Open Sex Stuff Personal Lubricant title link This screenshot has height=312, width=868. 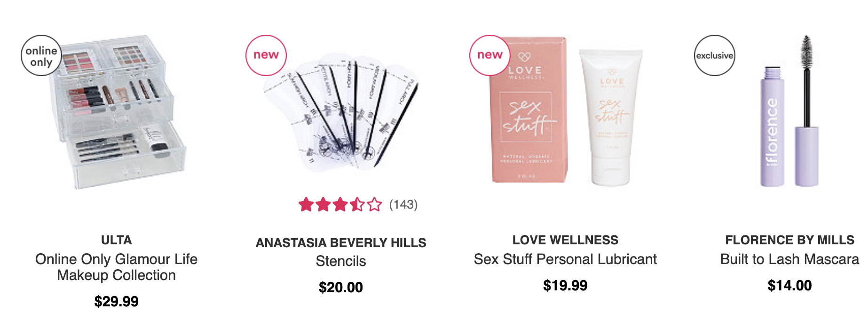click(565, 259)
